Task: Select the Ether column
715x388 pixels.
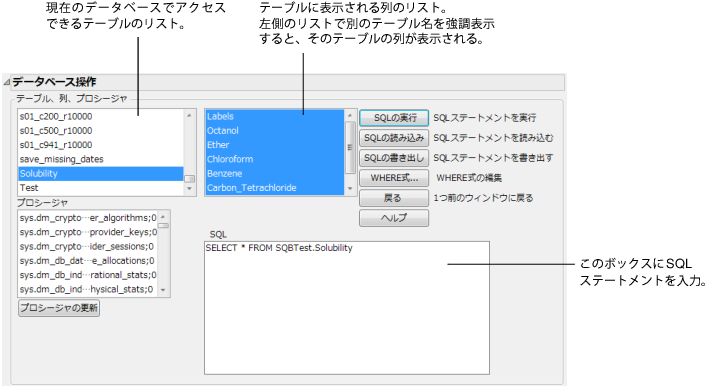Action: 275,145
